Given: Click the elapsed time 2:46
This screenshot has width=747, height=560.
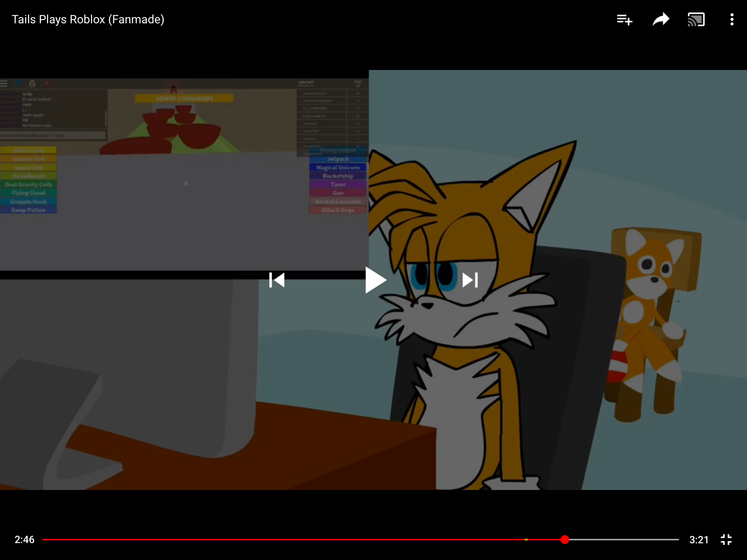Looking at the screenshot, I should click(24, 540).
